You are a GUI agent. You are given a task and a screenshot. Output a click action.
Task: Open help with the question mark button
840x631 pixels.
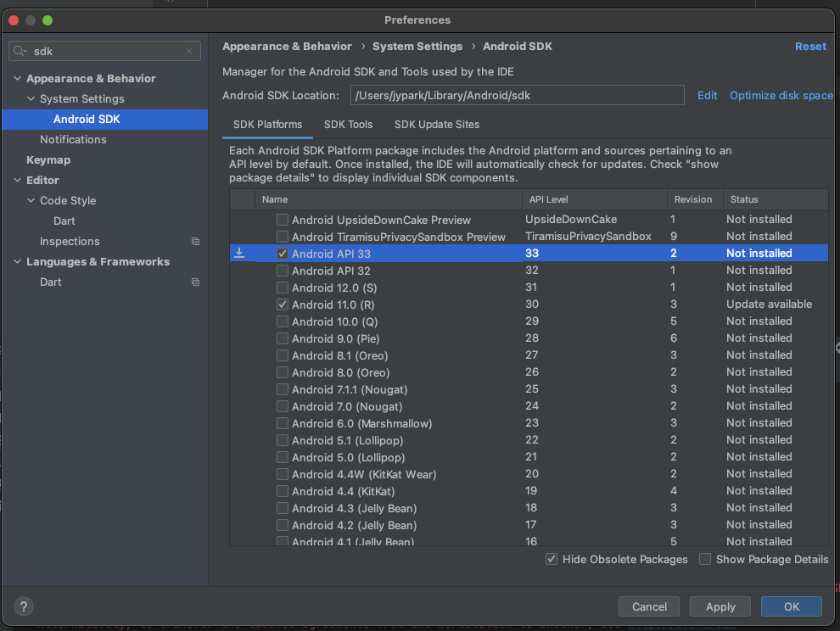[x=24, y=606]
